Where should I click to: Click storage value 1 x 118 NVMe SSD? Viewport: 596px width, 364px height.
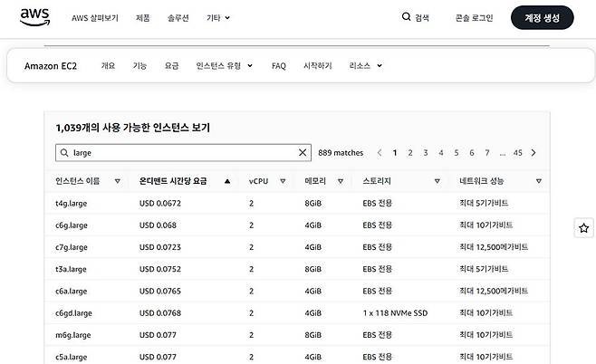click(395, 313)
